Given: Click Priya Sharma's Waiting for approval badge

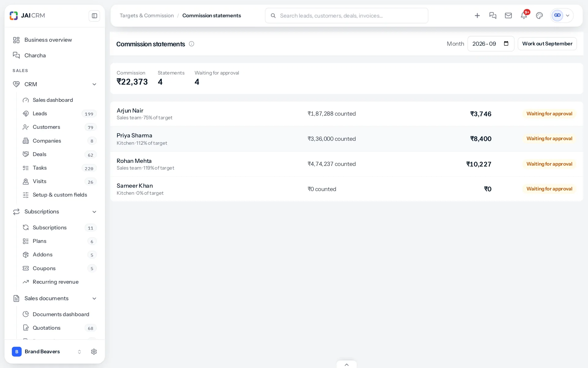Looking at the screenshot, I should click(x=549, y=139).
